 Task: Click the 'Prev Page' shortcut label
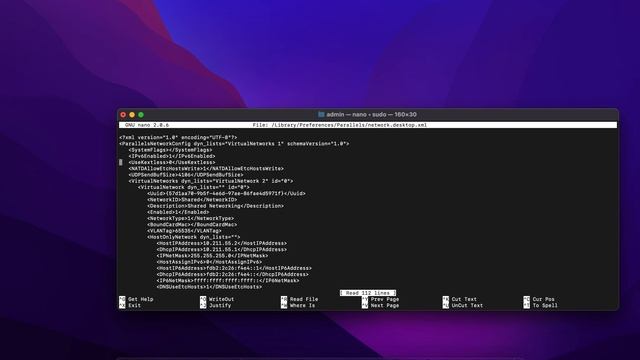(x=384, y=299)
